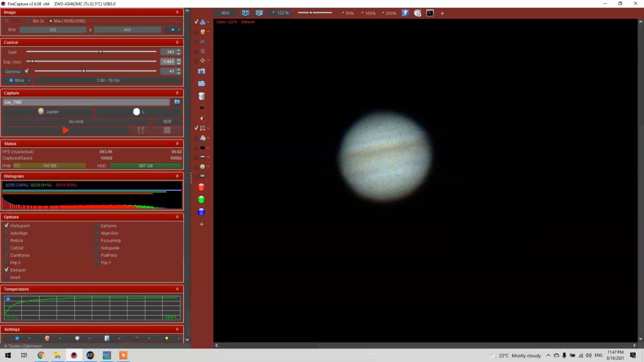644x362 pixels.
Task: Click the trash bin icon in the sidebar
Action: pos(202,96)
